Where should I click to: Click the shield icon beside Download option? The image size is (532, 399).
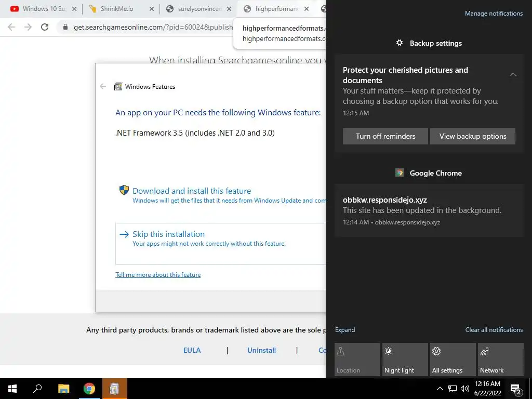pyautogui.click(x=124, y=190)
